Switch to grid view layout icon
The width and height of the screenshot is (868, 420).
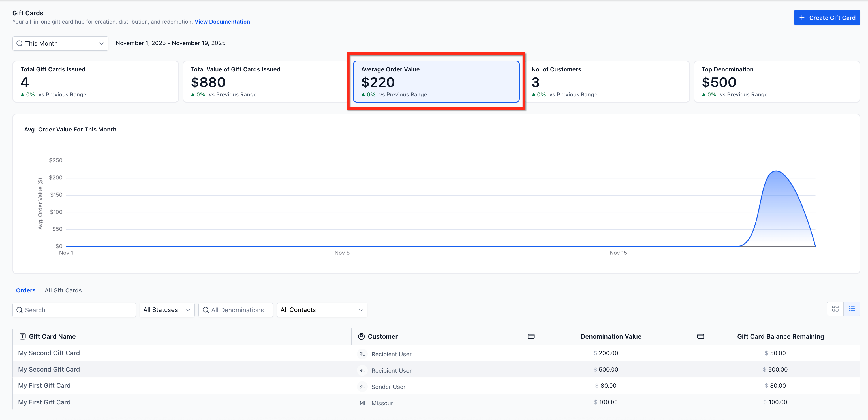click(x=835, y=309)
